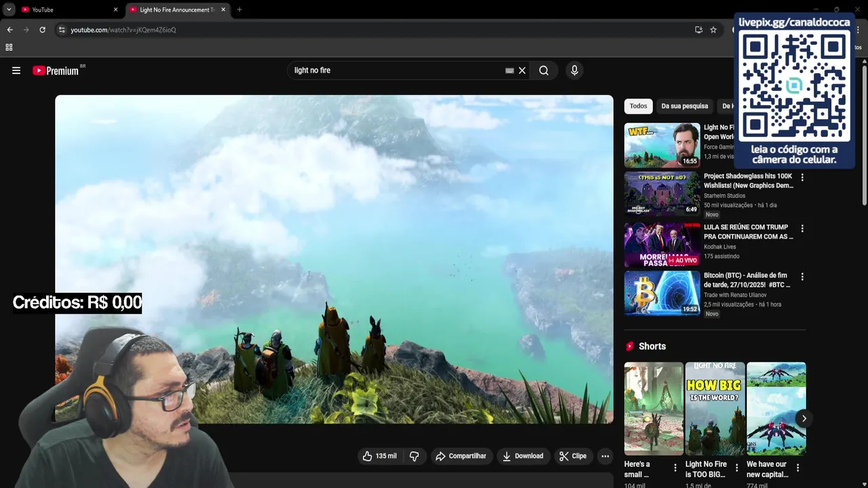
Task: Reload the YouTube page
Action: pos(42,30)
